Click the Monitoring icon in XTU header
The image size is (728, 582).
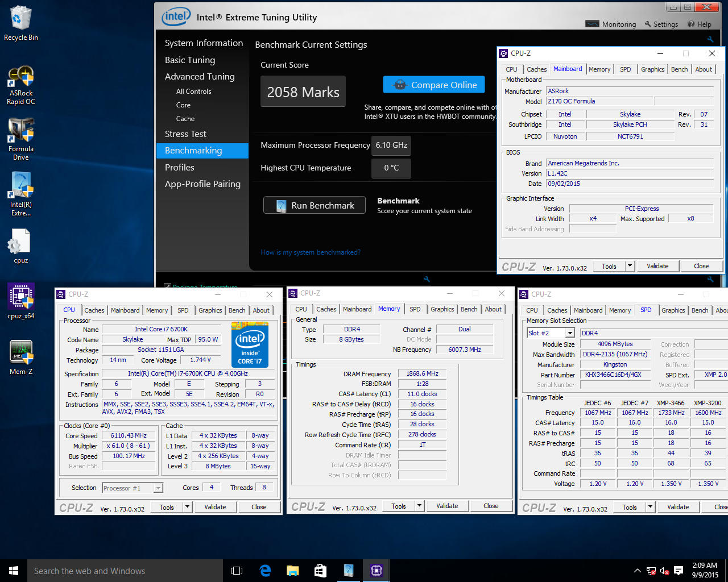pyautogui.click(x=593, y=24)
